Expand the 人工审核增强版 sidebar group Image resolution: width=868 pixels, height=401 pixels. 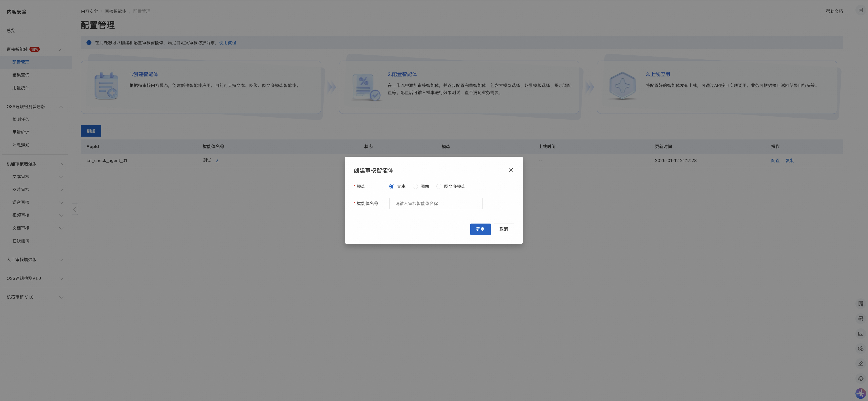(61, 260)
